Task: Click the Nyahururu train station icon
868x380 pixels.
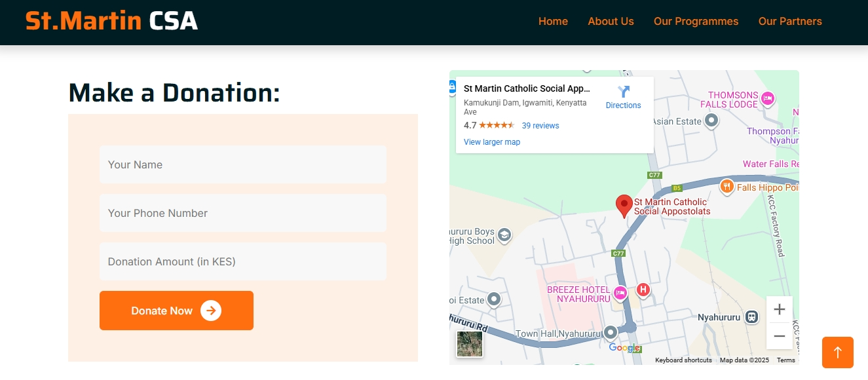Action: click(x=751, y=317)
